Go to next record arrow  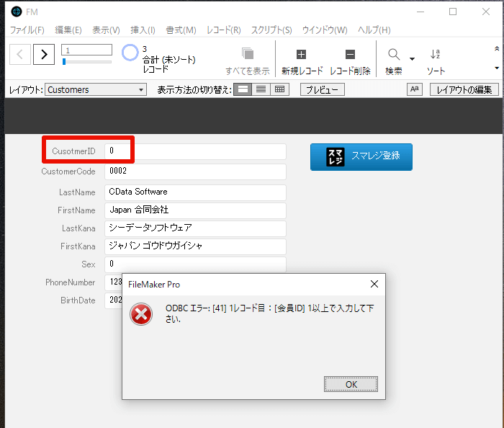click(44, 54)
